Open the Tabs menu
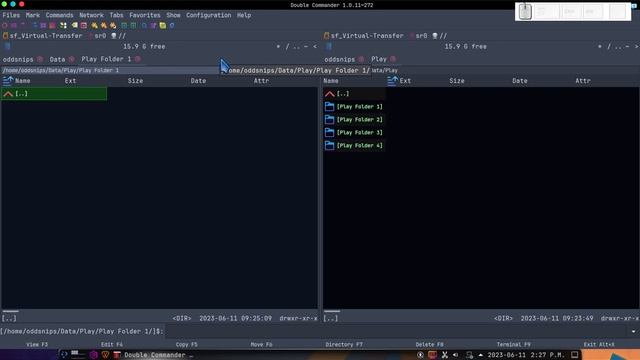The width and height of the screenshot is (640, 360). [116, 15]
